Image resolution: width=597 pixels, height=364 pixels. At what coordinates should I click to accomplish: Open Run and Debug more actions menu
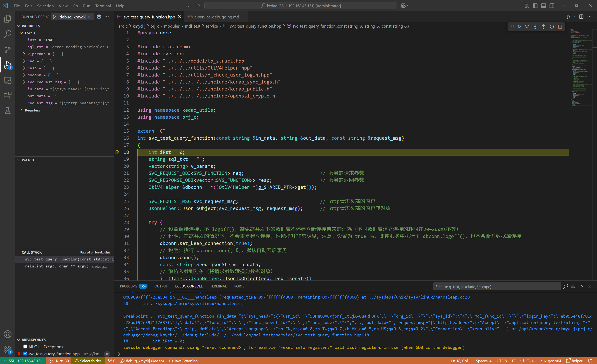pos(107,17)
